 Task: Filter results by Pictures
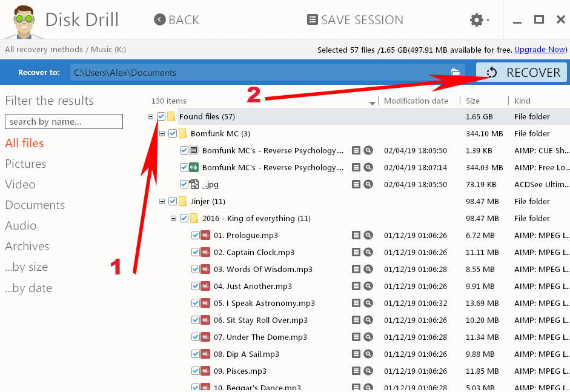click(25, 164)
